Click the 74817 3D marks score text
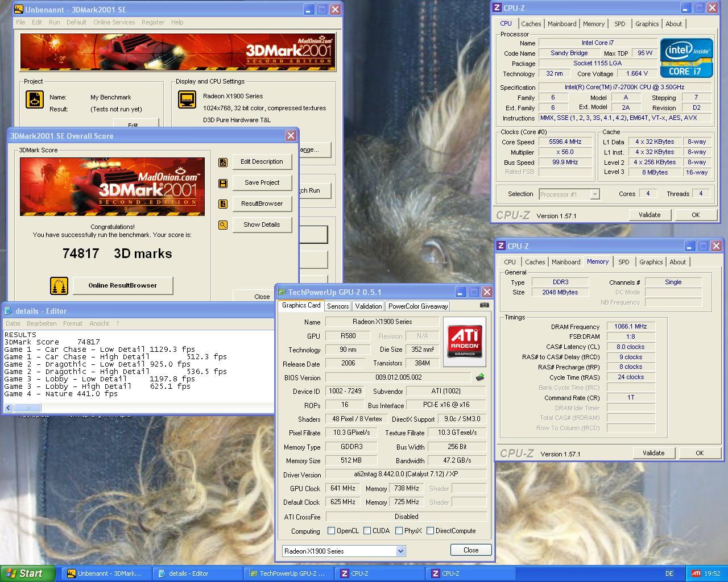 (x=117, y=254)
